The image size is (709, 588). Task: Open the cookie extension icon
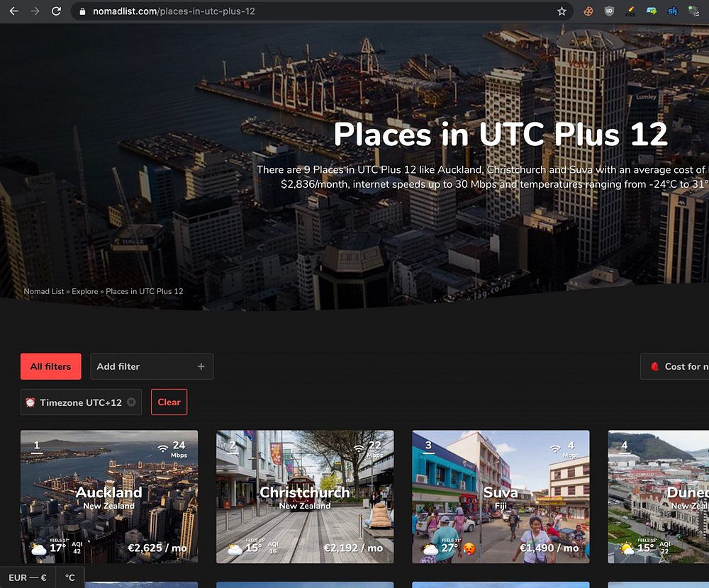(x=588, y=11)
